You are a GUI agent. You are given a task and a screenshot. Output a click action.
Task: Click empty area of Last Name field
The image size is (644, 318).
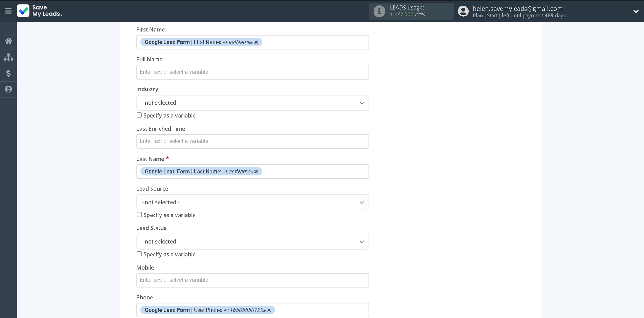point(315,172)
